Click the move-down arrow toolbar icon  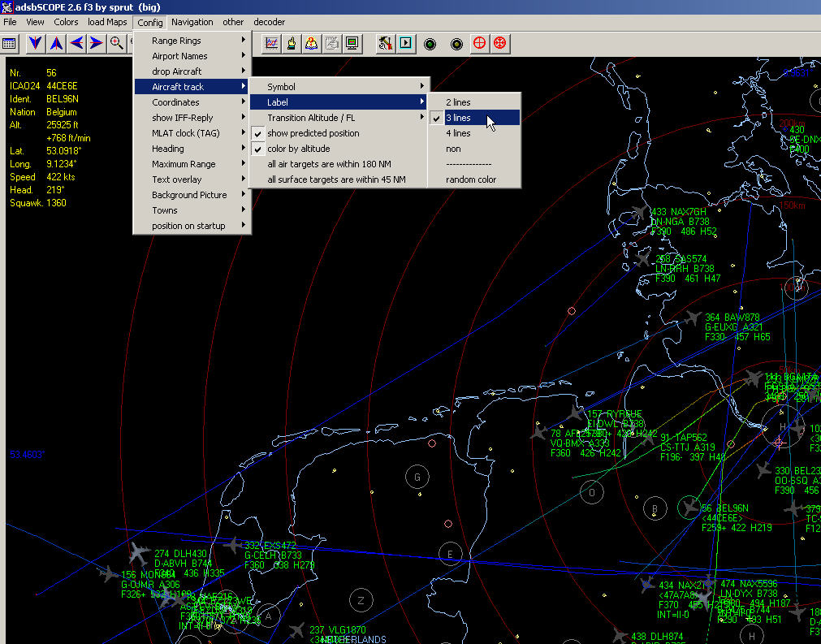(x=35, y=43)
